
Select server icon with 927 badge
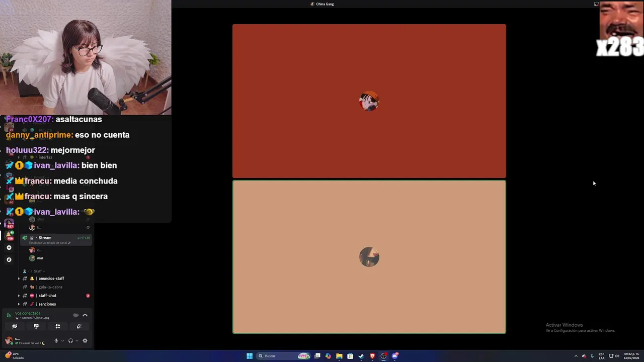point(9,223)
